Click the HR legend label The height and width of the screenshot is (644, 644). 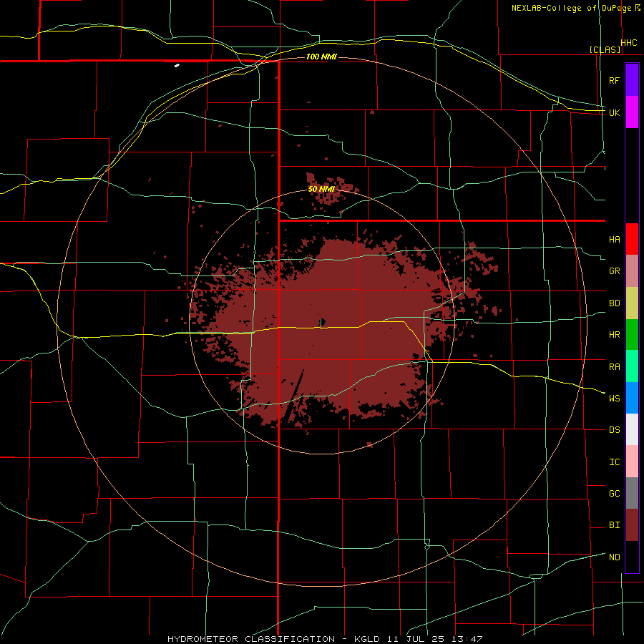click(614, 335)
